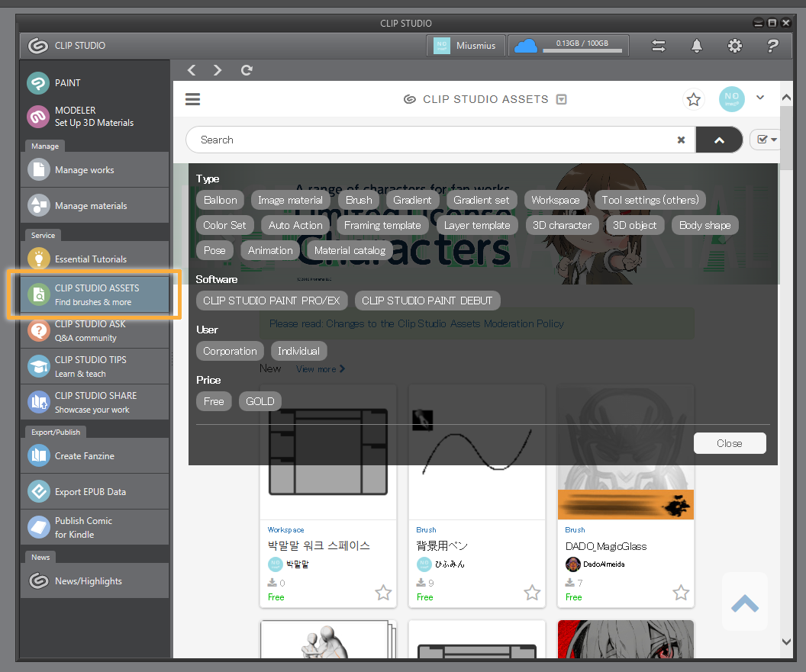Open the checkbox options dropdown beside search
This screenshot has width=806, height=672.
[x=766, y=140]
